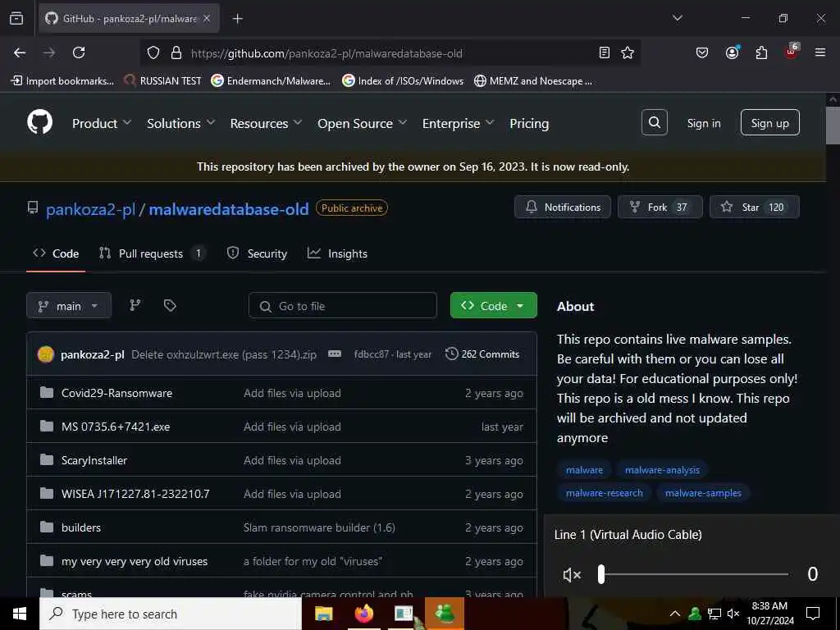Click the Windows Type here to search box
Screen dimensions: 840x630
[x=171, y=614]
